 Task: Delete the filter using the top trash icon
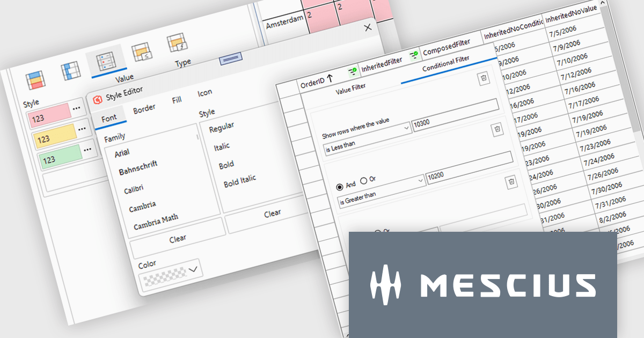(x=484, y=78)
